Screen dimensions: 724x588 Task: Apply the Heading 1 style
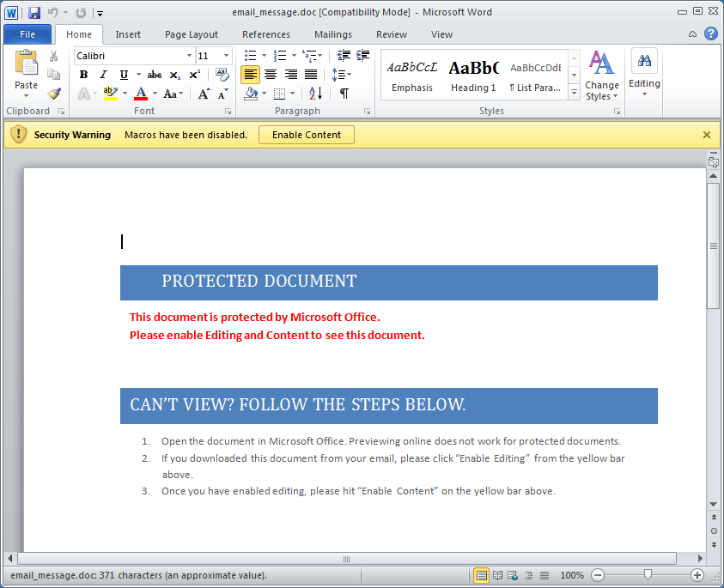pos(473,75)
